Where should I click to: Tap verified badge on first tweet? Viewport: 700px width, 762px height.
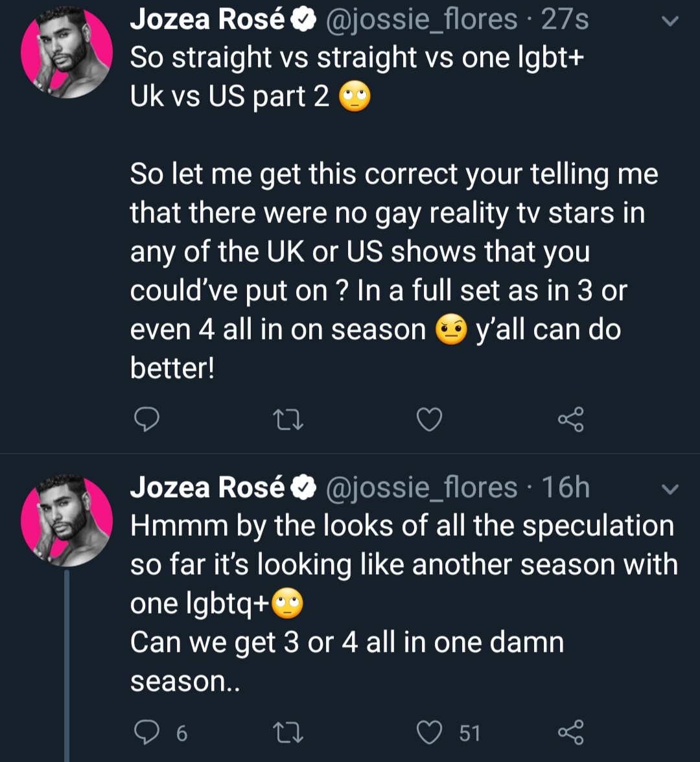pyautogui.click(x=303, y=21)
